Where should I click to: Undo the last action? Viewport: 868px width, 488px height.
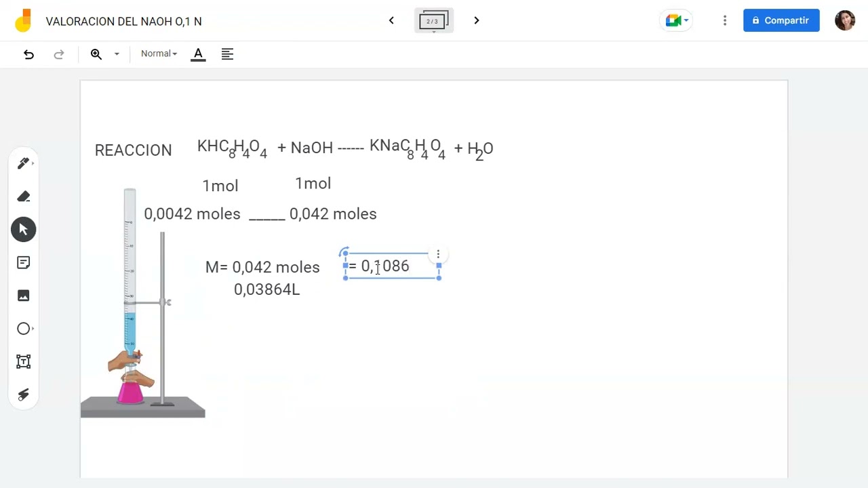click(x=28, y=54)
